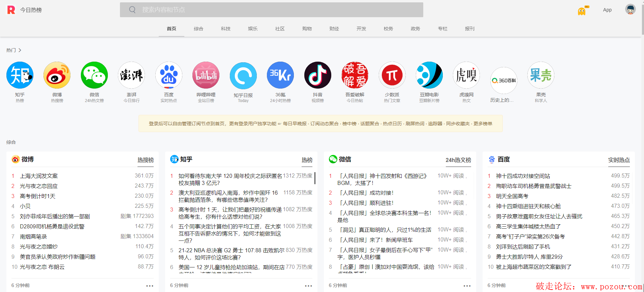Image resolution: width=644 pixels, height=292 pixels.
Task: Switch to the 开发 navigation tab
Action: 361,29
